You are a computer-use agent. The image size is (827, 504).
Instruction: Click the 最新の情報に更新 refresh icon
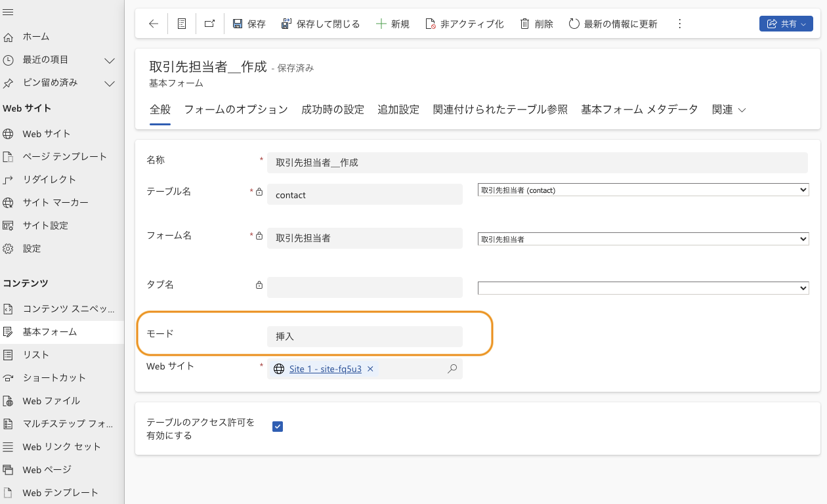[574, 24]
